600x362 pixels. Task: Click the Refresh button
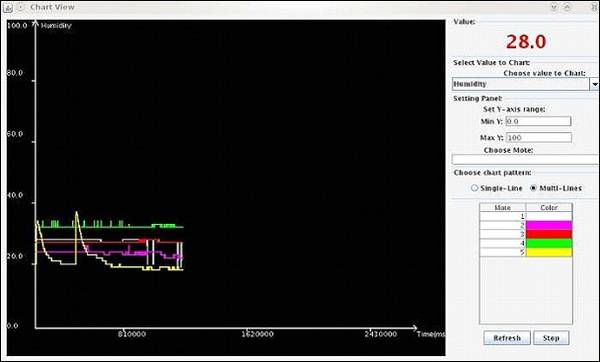pos(507,338)
